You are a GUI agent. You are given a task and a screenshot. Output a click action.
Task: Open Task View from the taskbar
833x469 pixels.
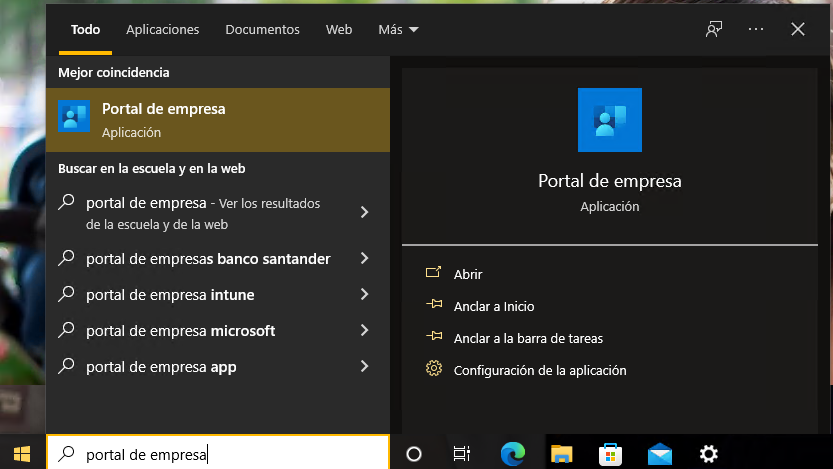[461, 454]
